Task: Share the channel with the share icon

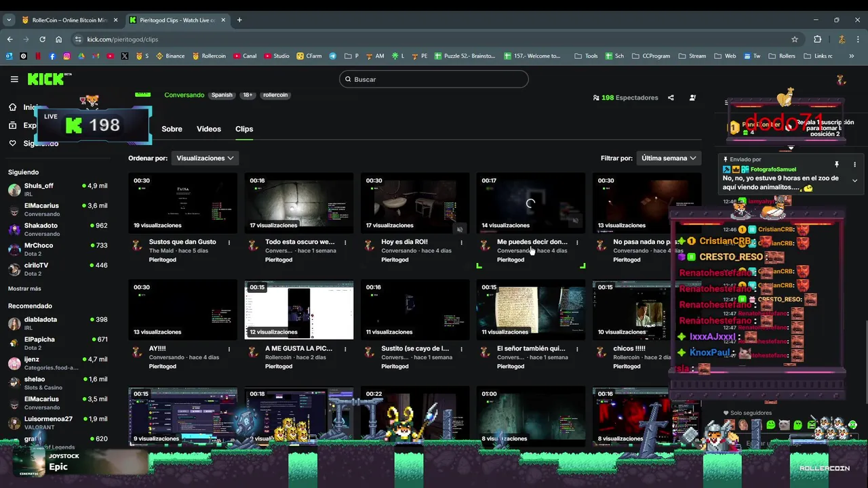Action: [x=671, y=98]
